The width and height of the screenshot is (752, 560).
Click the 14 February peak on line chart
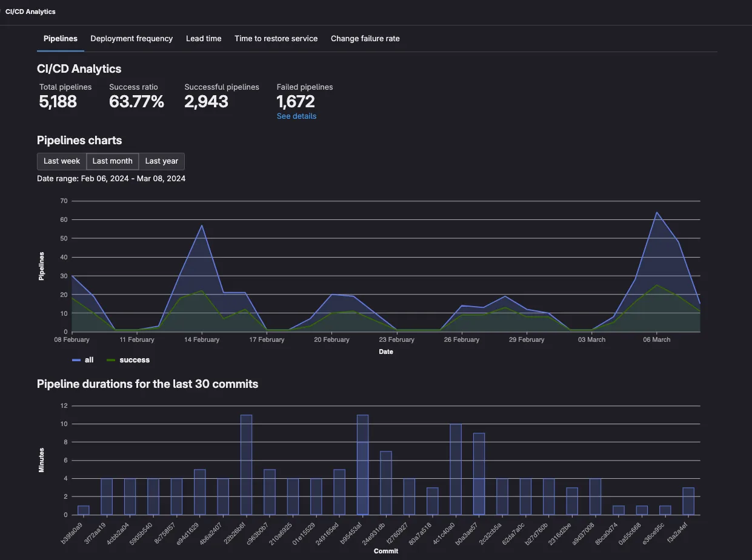tap(202, 225)
